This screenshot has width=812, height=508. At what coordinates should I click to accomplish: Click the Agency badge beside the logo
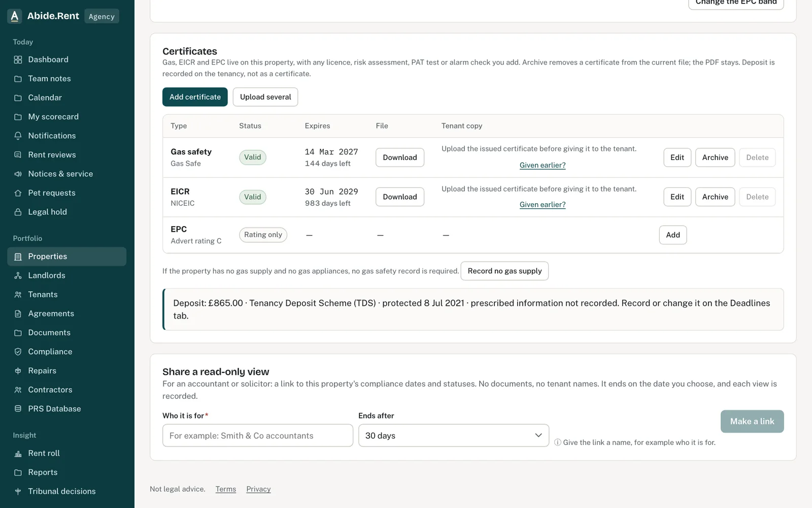101,16
